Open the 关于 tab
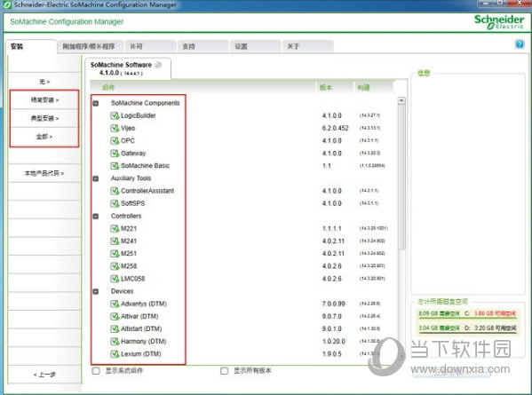The image size is (532, 395). 307,46
